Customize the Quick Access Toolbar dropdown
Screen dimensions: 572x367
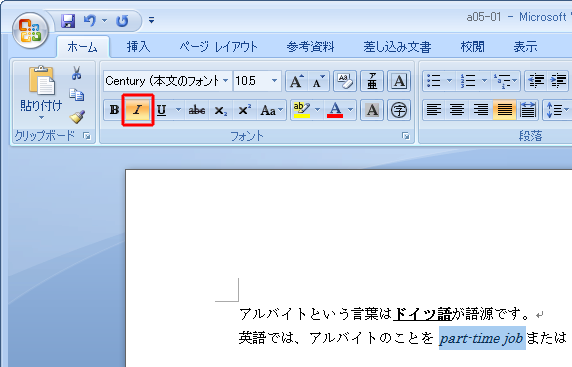click(x=151, y=20)
